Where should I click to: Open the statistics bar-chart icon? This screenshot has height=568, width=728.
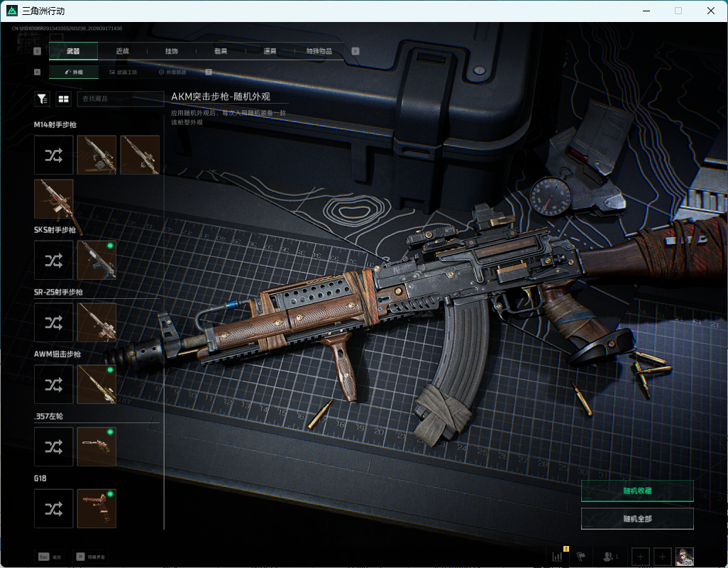pyautogui.click(x=558, y=557)
